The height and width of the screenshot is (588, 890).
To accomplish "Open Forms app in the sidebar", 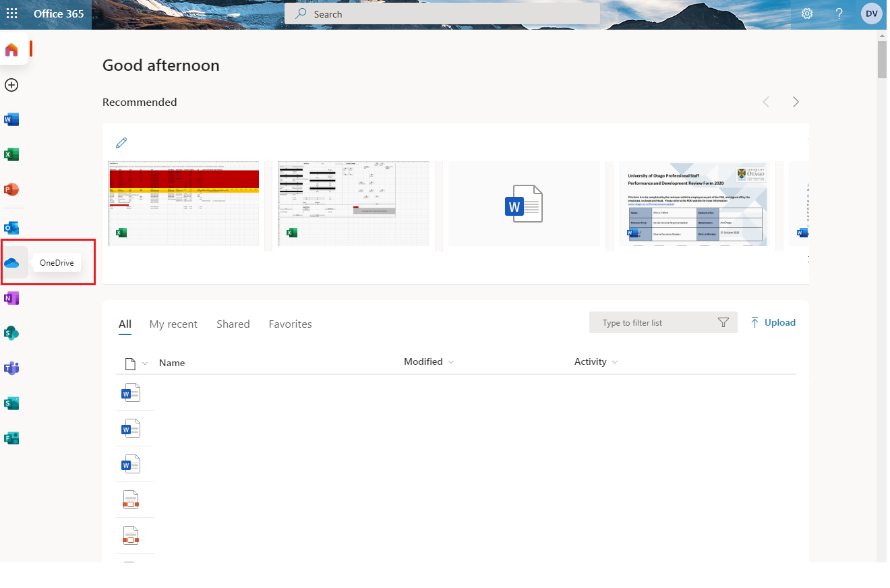I will (11, 438).
